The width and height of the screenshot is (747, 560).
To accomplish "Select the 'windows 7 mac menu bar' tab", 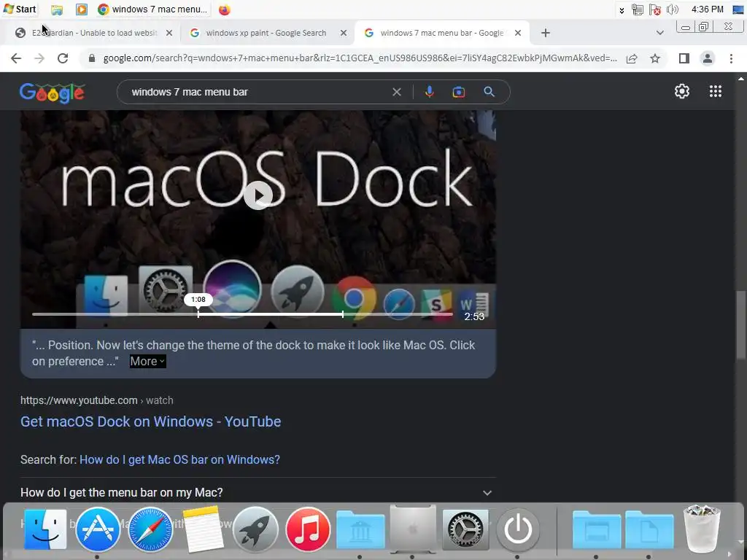I will coord(441,33).
